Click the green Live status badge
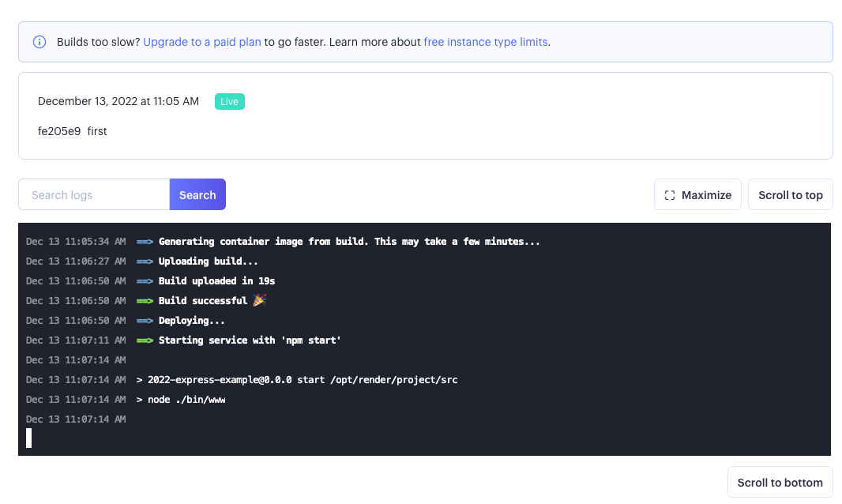This screenshot has width=842, height=504. coord(229,102)
